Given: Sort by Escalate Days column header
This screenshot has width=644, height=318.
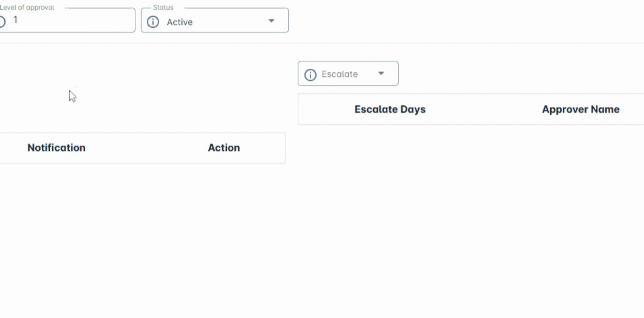Looking at the screenshot, I should tap(390, 109).
